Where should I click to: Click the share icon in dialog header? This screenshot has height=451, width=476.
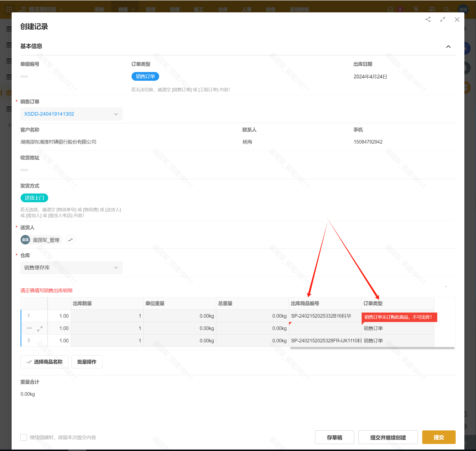click(428, 19)
